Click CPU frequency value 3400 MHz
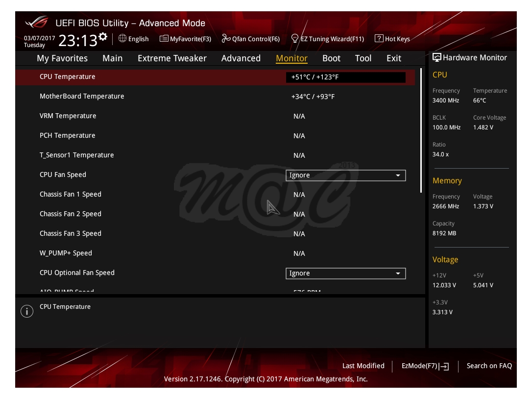Image resolution: width=532 pixels, height=399 pixels. tap(445, 100)
